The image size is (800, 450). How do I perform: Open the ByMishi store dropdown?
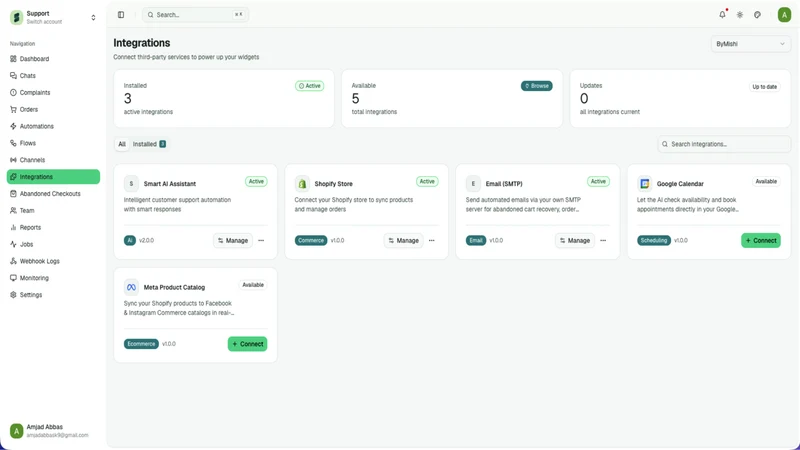pyautogui.click(x=750, y=44)
